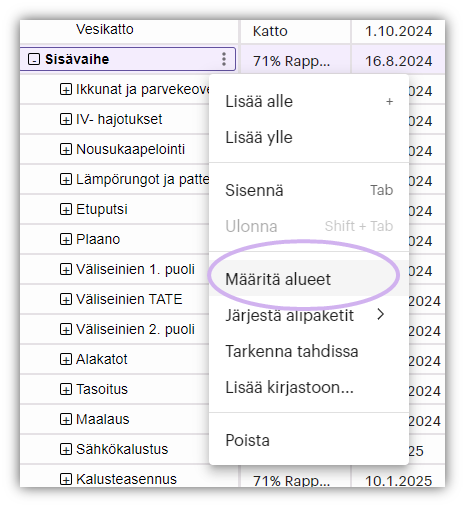Expand the IV- hajotukset package

pyautogui.click(x=66, y=119)
